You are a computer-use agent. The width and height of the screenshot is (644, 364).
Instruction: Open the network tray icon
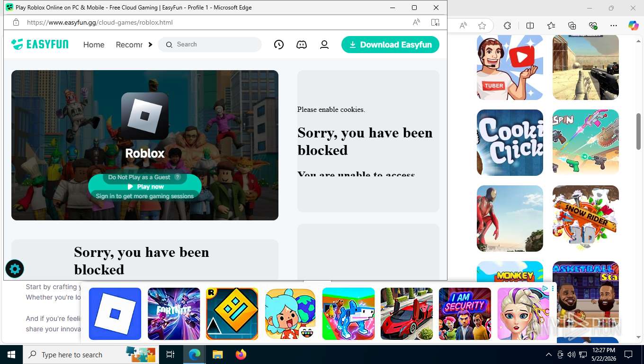582,355
